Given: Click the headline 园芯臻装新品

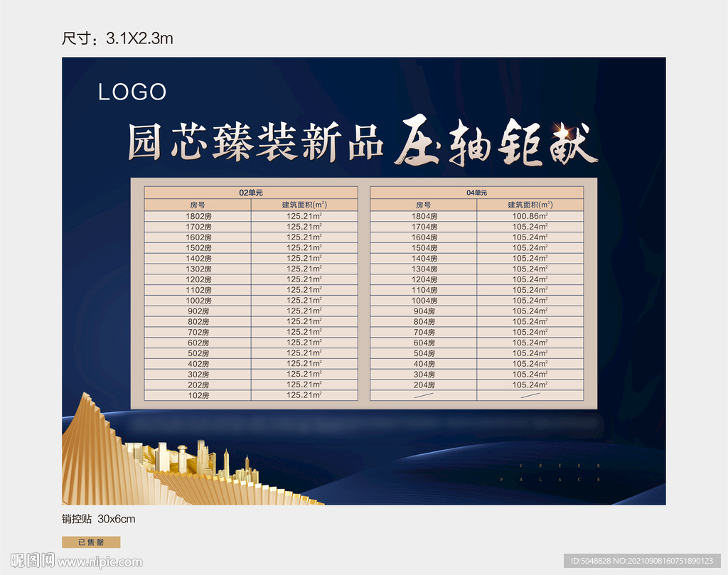Looking at the screenshot, I should (x=255, y=142).
